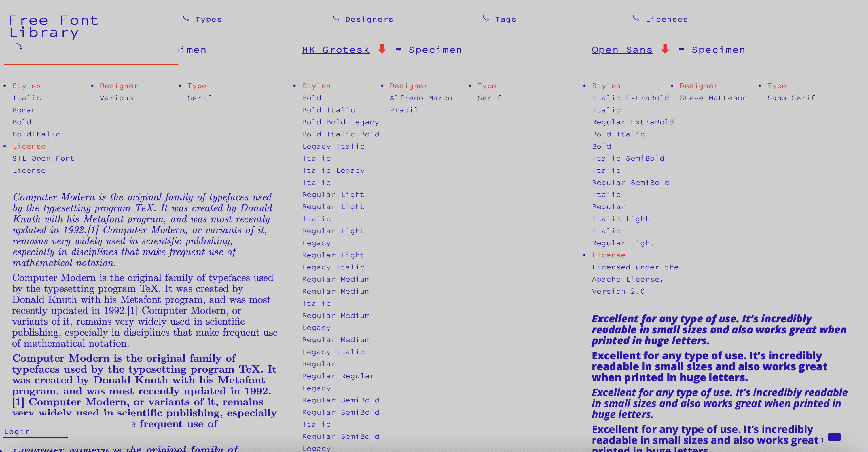Click 'SIL Open Font' license text

[x=43, y=158]
